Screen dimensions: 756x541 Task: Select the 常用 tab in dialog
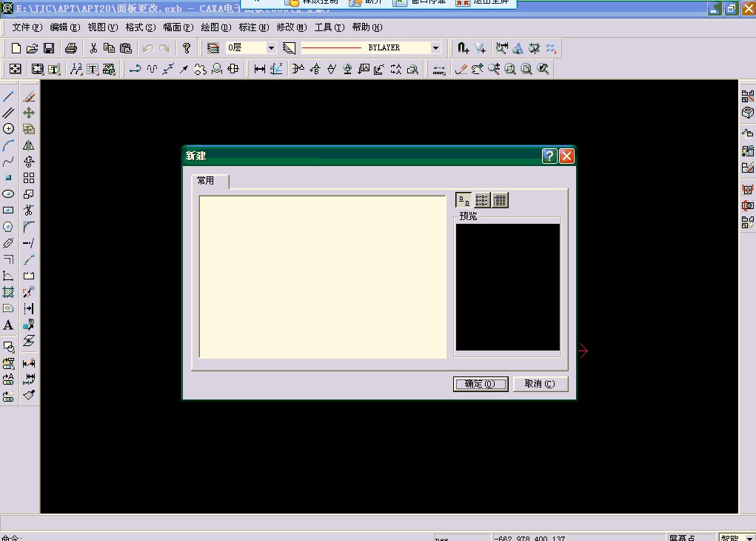(x=206, y=181)
